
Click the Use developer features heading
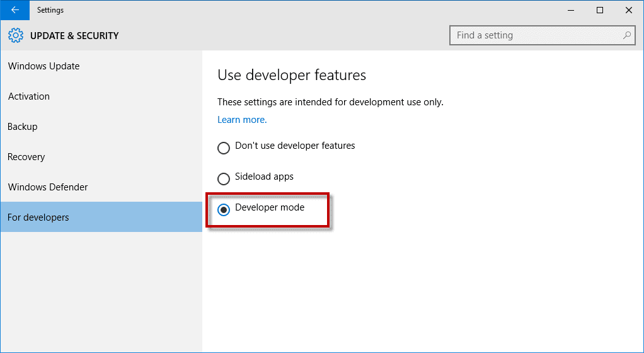click(x=292, y=75)
